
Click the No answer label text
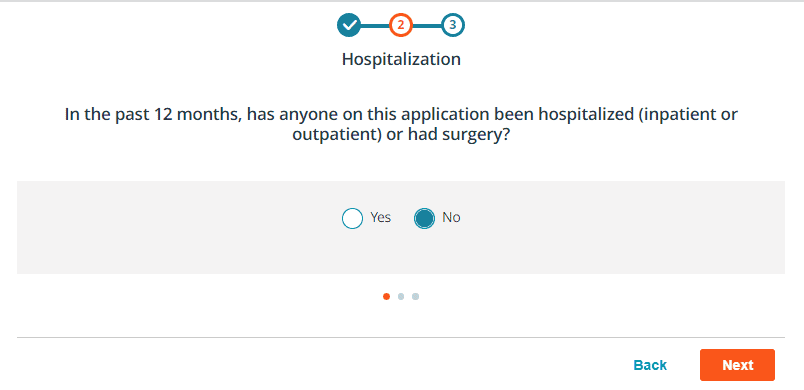coord(451,217)
